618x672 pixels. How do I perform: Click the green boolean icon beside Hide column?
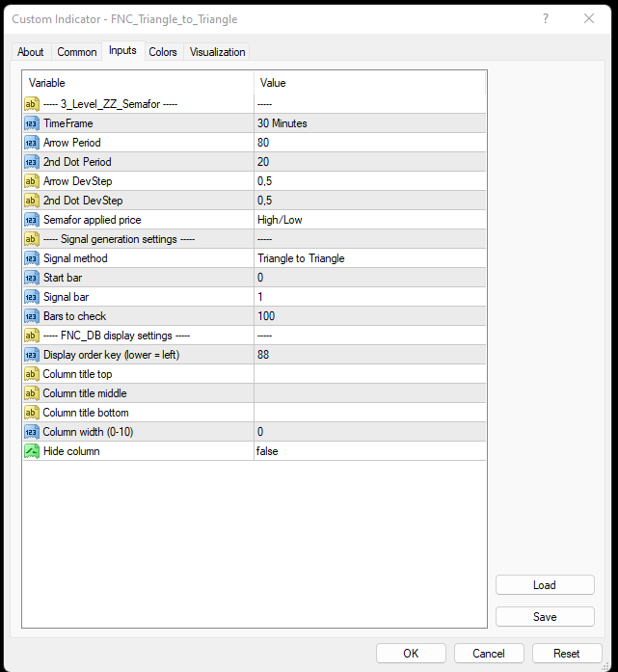tap(32, 451)
